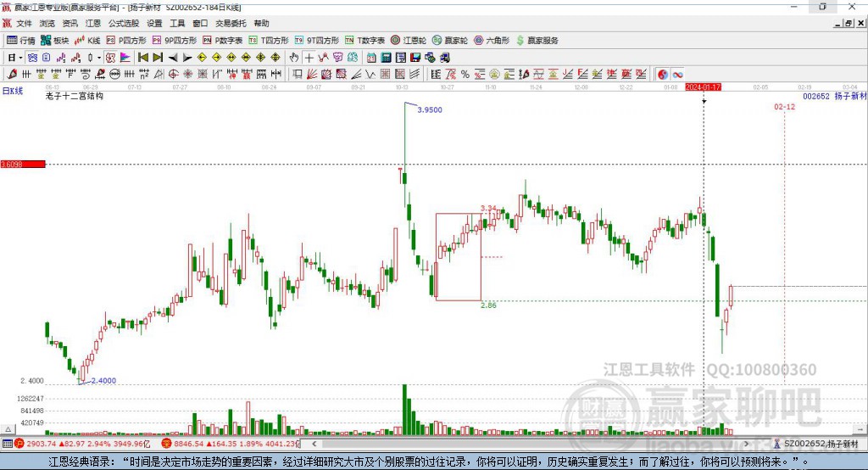Select the red pencil drawing tool

(12, 75)
